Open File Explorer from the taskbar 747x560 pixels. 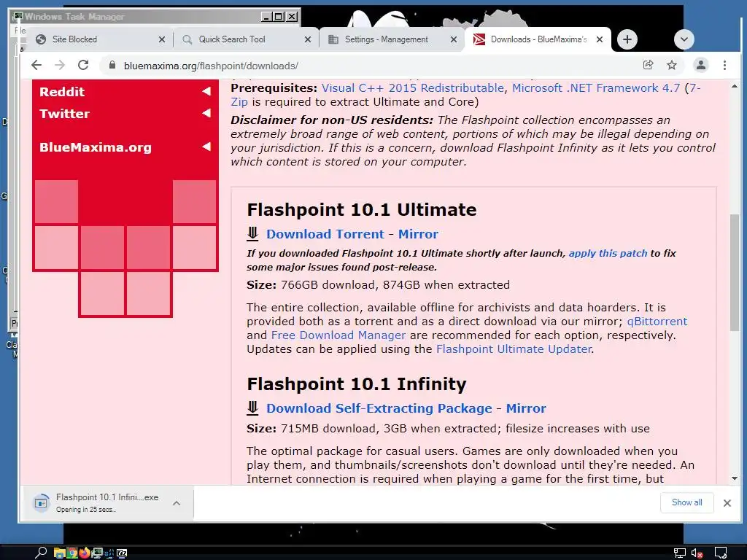tap(59, 553)
